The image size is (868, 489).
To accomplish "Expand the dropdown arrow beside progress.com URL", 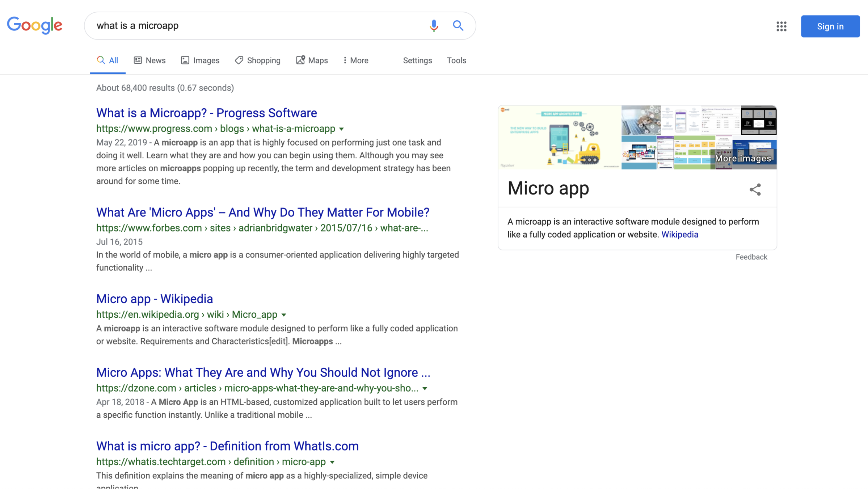I will (x=341, y=129).
